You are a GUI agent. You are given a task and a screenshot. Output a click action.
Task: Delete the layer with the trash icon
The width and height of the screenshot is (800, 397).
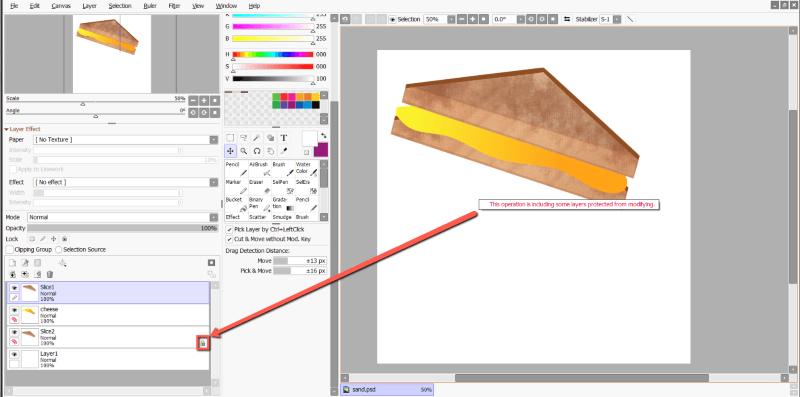tap(50, 275)
